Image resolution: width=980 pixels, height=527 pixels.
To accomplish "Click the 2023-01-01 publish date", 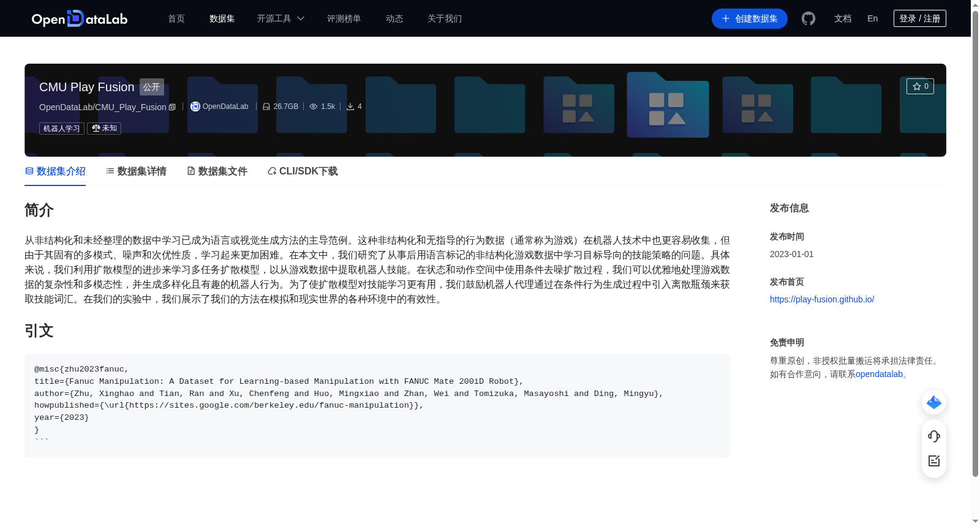I will 792,254.
